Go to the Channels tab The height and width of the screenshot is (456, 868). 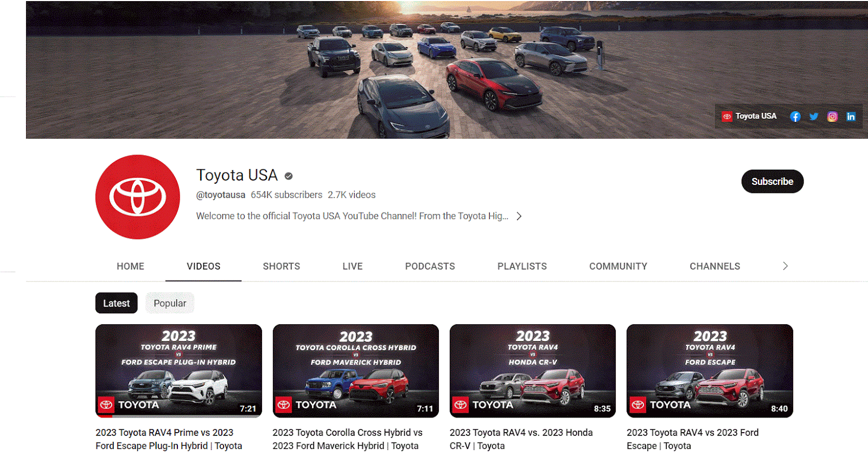[x=714, y=266]
